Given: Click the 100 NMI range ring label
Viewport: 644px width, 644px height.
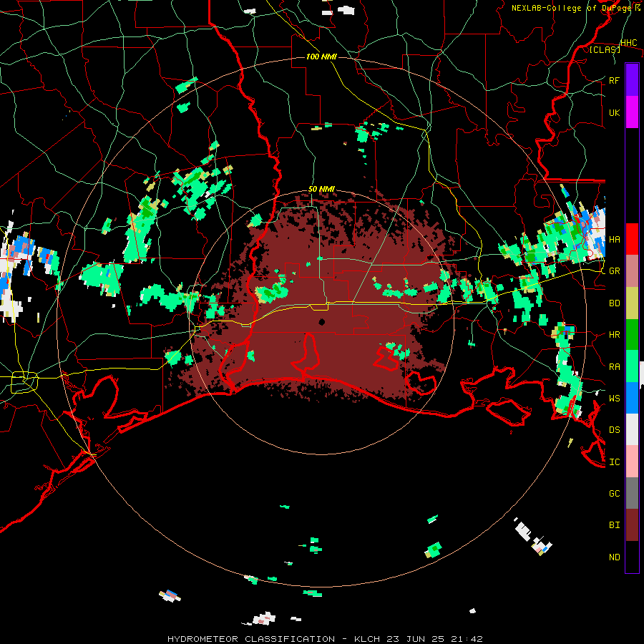Looking at the screenshot, I should (321, 57).
